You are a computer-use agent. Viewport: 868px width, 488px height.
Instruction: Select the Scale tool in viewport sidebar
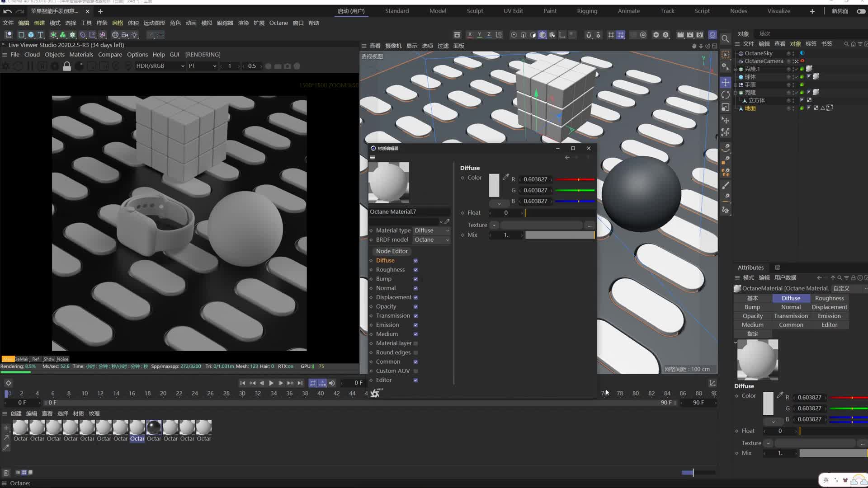[x=726, y=107]
